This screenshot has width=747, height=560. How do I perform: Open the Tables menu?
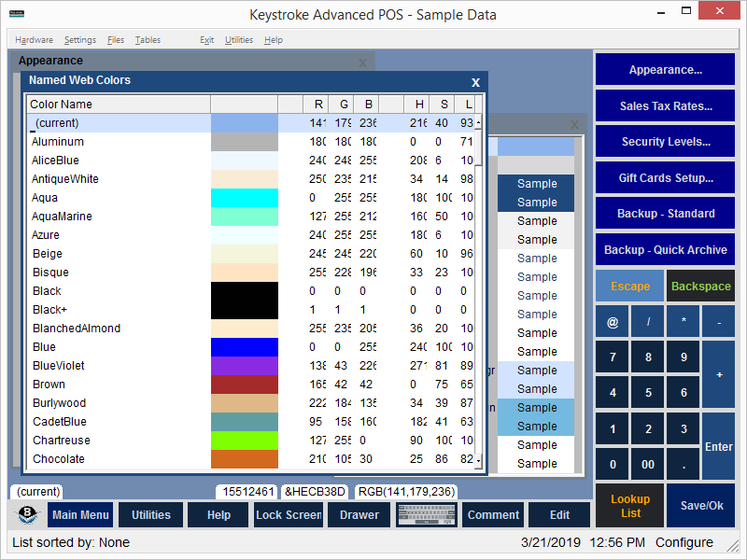coord(148,40)
